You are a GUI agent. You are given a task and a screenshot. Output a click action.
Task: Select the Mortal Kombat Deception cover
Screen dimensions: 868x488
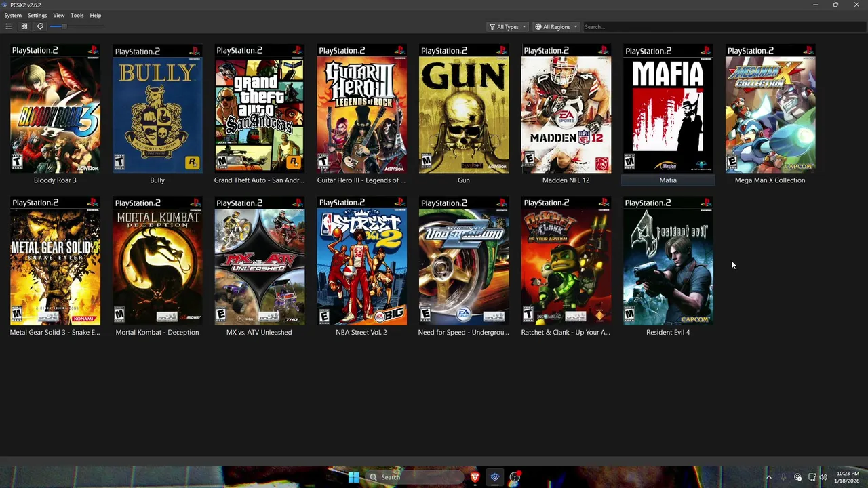pyautogui.click(x=157, y=261)
